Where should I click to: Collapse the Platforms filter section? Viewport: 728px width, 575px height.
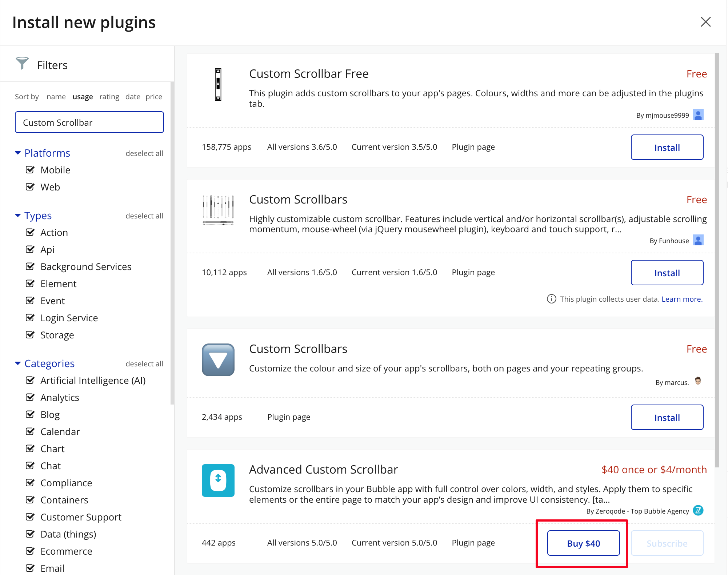[x=18, y=153]
